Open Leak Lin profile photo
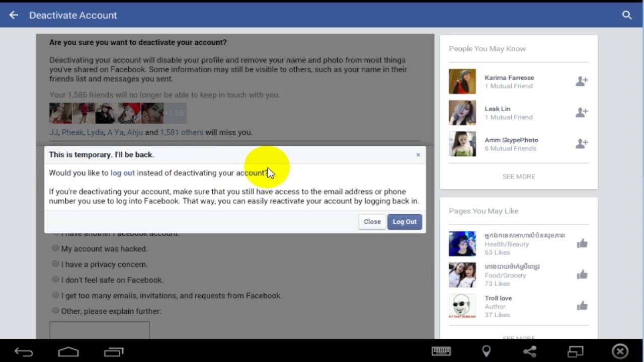The image size is (644, 362). coord(462,113)
